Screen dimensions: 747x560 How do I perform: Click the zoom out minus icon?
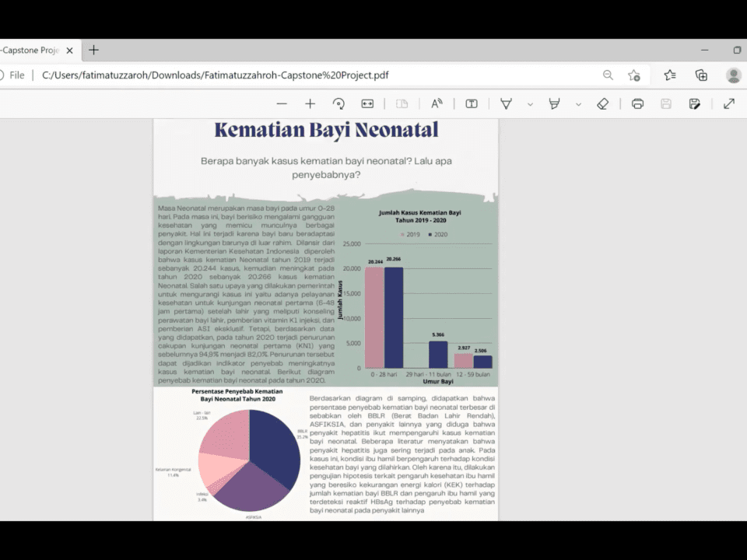coord(282,103)
